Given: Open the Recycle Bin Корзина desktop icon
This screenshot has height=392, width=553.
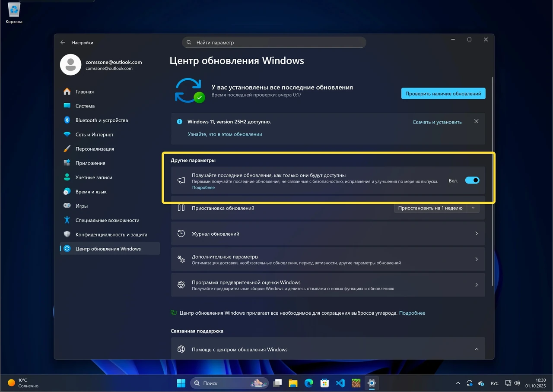Looking at the screenshot, I should (x=14, y=13).
